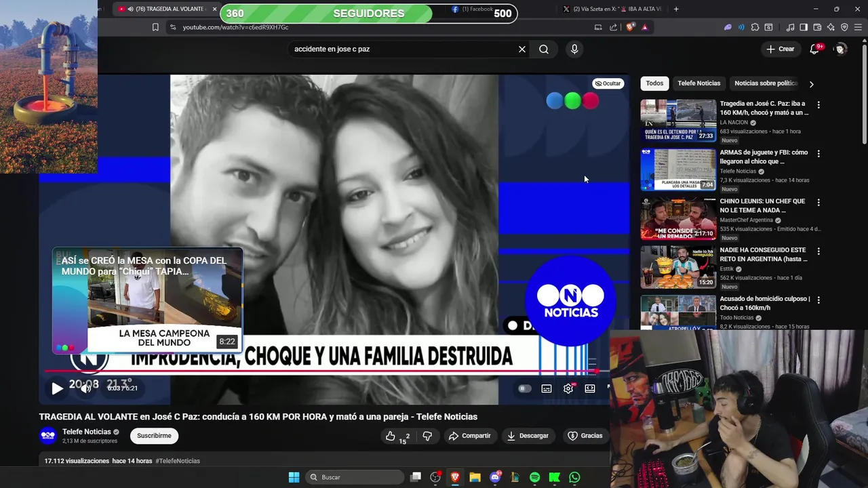Open a new browser tab
Viewport: 868px width, 488px height.
tap(676, 9)
